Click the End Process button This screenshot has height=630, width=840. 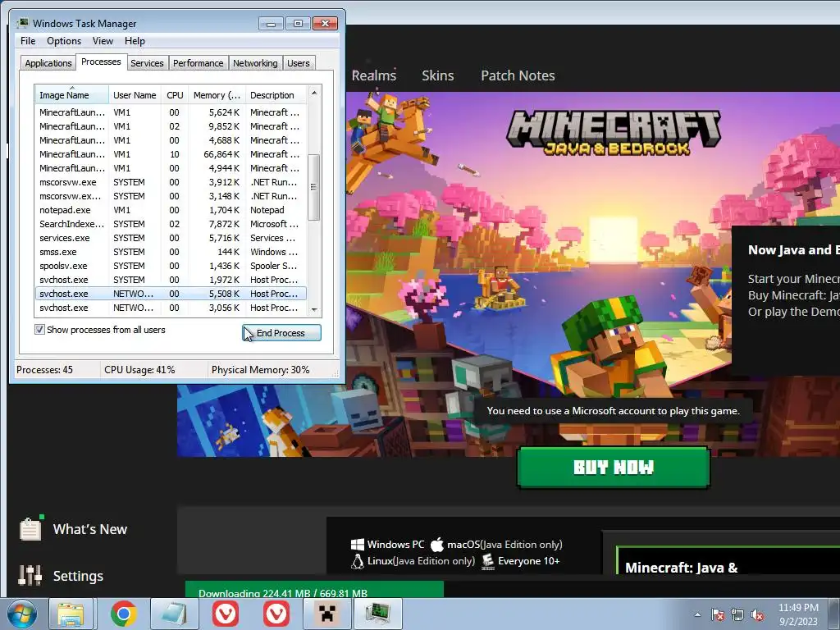(x=281, y=333)
